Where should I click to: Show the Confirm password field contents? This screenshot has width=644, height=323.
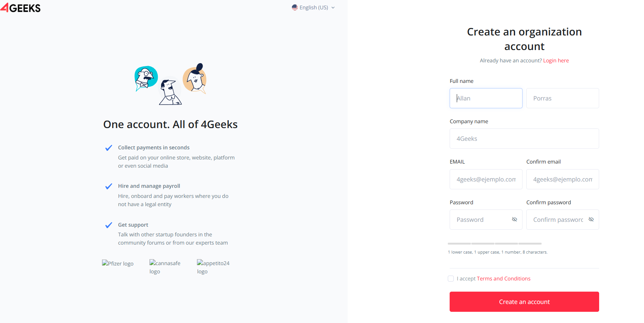click(x=591, y=220)
